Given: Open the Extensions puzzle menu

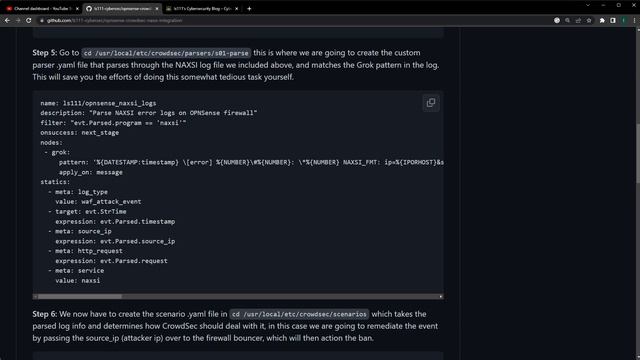Looking at the screenshot, I should click(x=602, y=20).
